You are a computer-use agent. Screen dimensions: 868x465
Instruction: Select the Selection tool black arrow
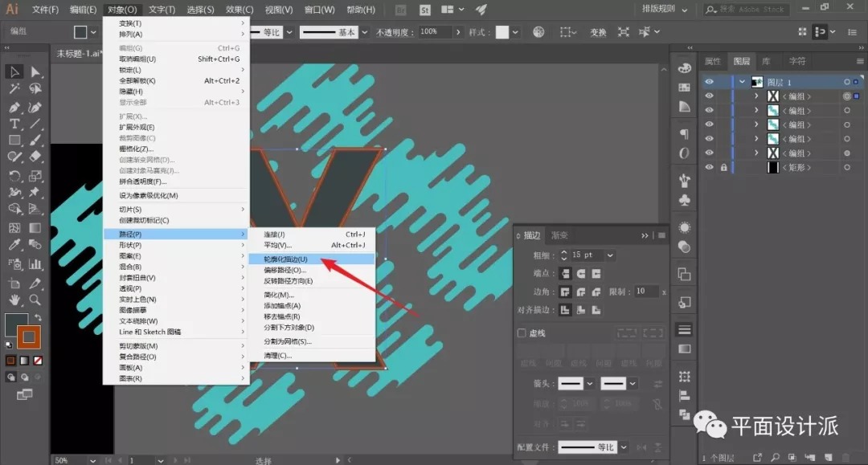pos(14,71)
